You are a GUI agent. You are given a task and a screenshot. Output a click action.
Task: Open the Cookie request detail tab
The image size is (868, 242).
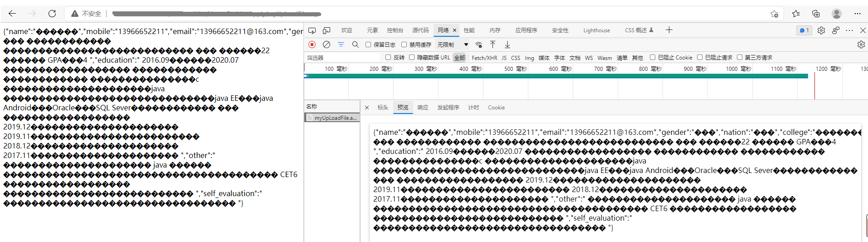pos(496,108)
